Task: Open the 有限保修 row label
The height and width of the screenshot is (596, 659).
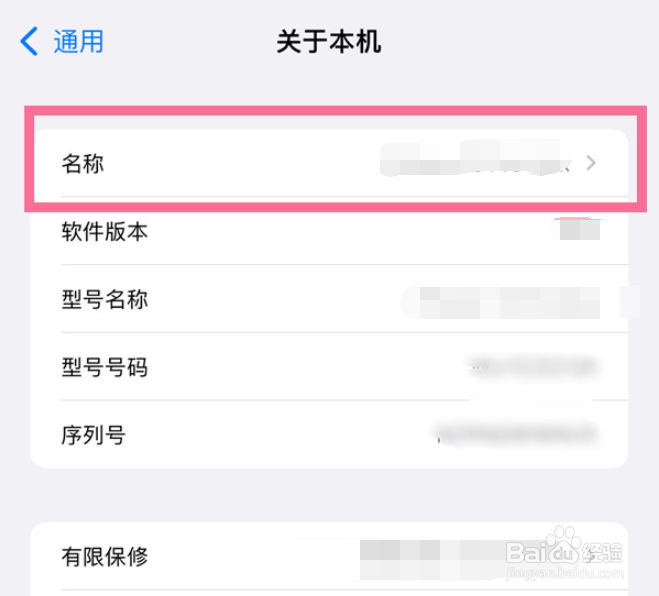Action: [x=104, y=556]
